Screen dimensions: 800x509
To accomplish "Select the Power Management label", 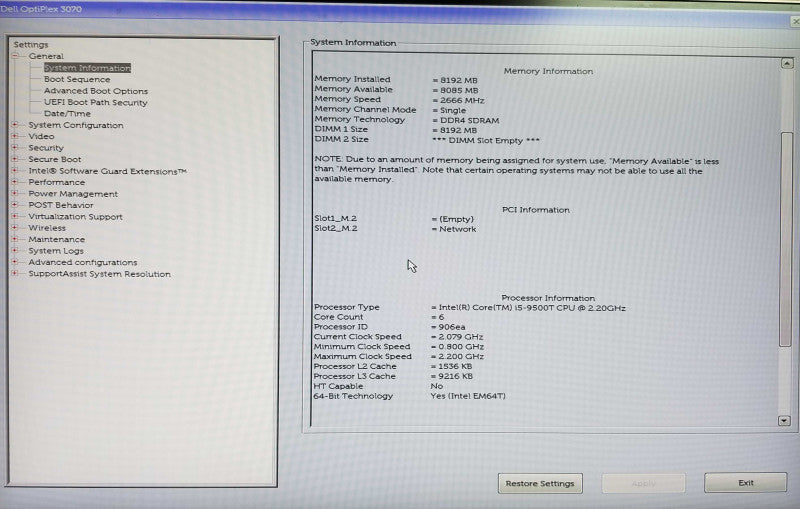I will [x=73, y=194].
